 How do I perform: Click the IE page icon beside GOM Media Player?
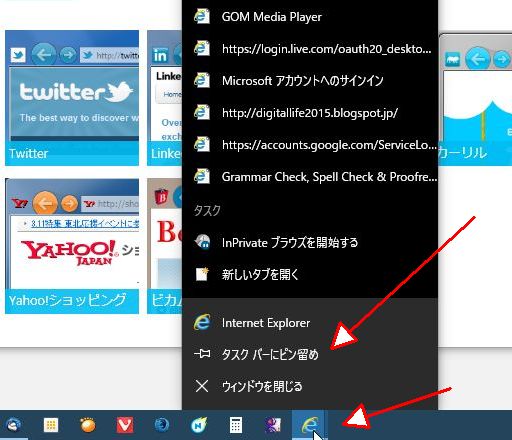coord(202,16)
